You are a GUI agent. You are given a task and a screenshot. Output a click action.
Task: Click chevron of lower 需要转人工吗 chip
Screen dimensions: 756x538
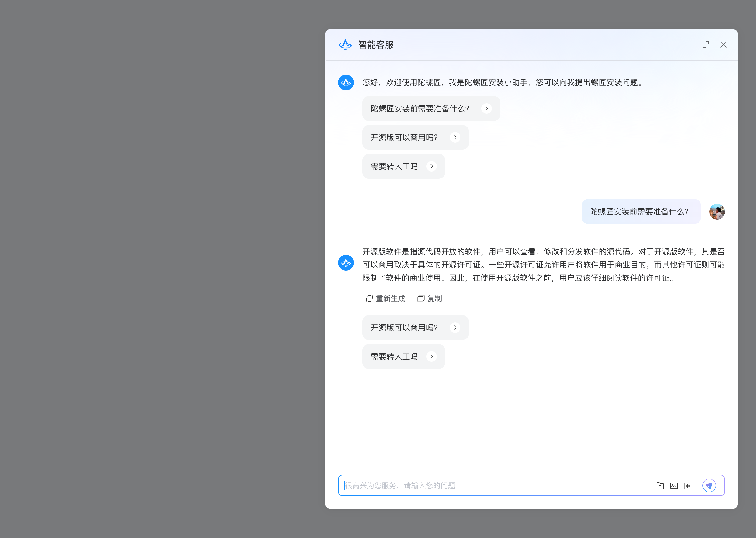click(x=432, y=356)
